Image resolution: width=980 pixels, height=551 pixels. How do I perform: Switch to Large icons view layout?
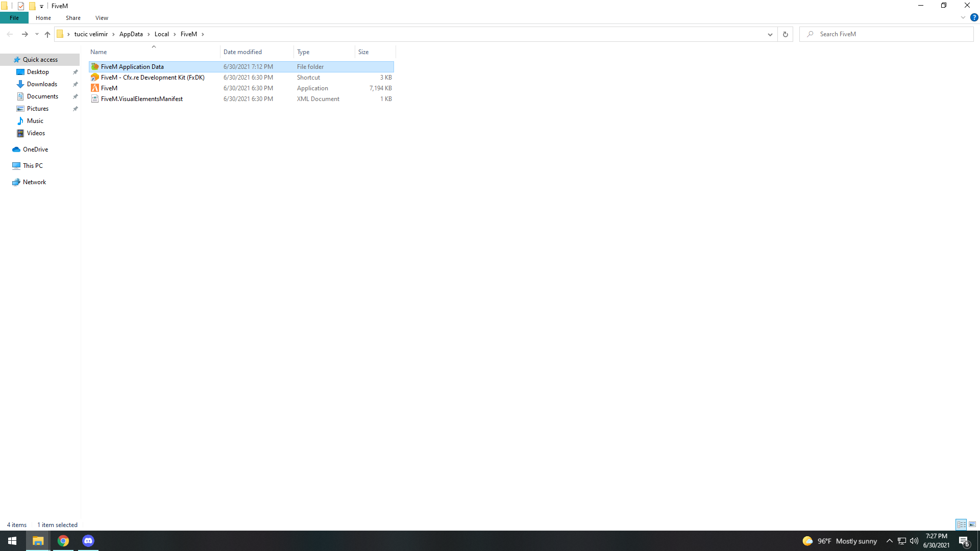(972, 524)
